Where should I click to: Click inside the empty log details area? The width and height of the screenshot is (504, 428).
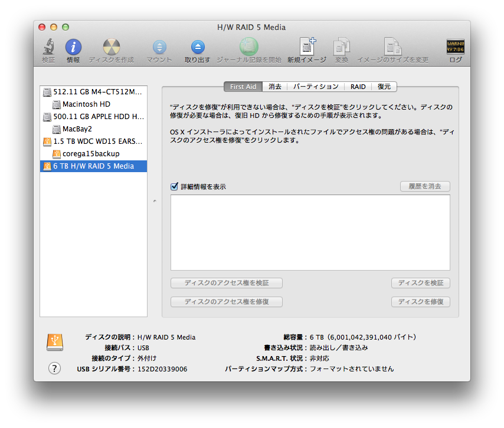click(310, 232)
